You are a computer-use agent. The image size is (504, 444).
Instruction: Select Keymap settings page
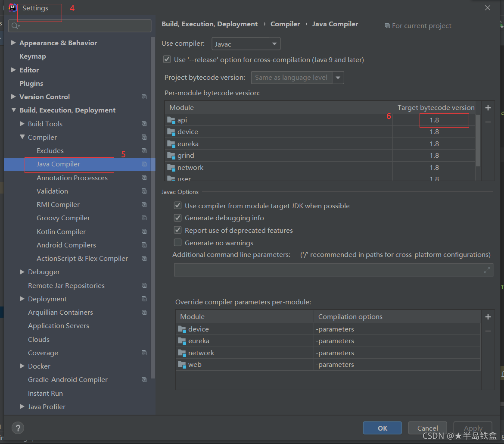[x=32, y=56]
